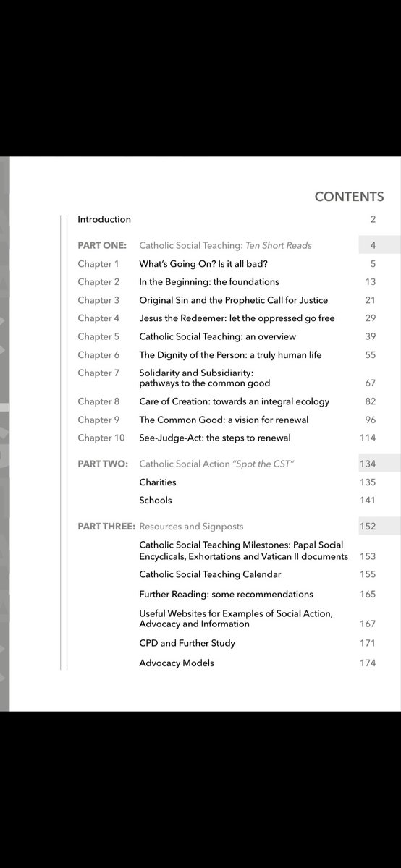The height and width of the screenshot is (868, 401).
Task: Click page number 39
Action: [371, 336]
